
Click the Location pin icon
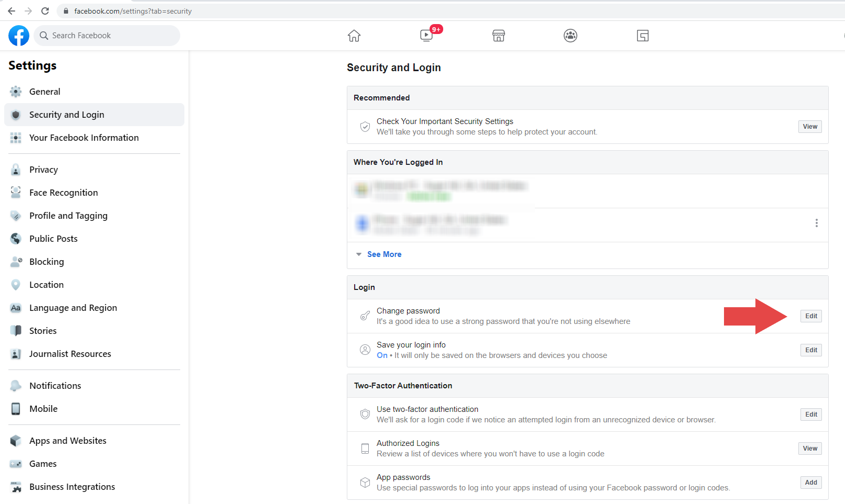pos(16,285)
